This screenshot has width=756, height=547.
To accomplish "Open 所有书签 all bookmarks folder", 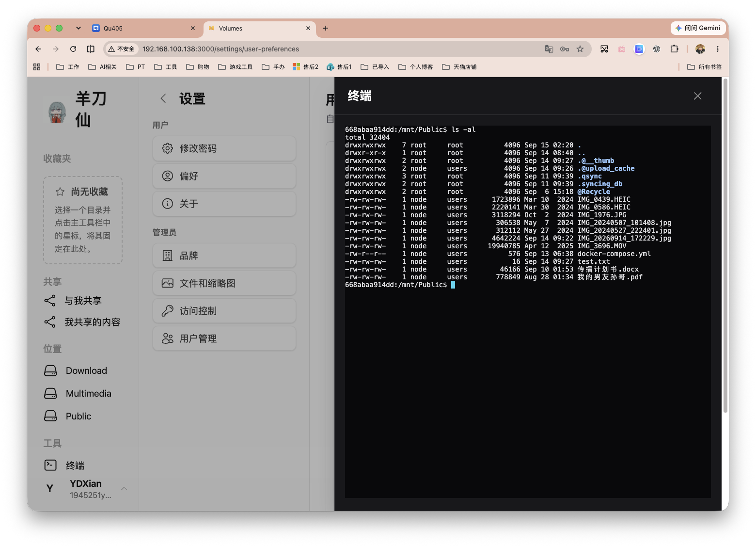I will [705, 67].
